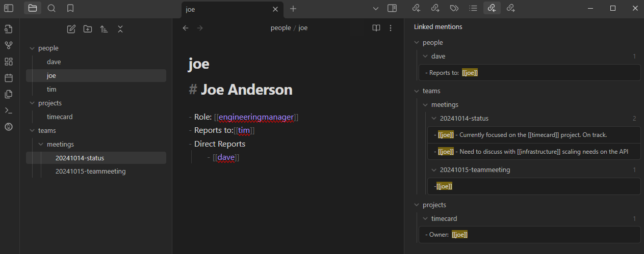Open outgoing links tab after highlighted backlinks

[510, 8]
